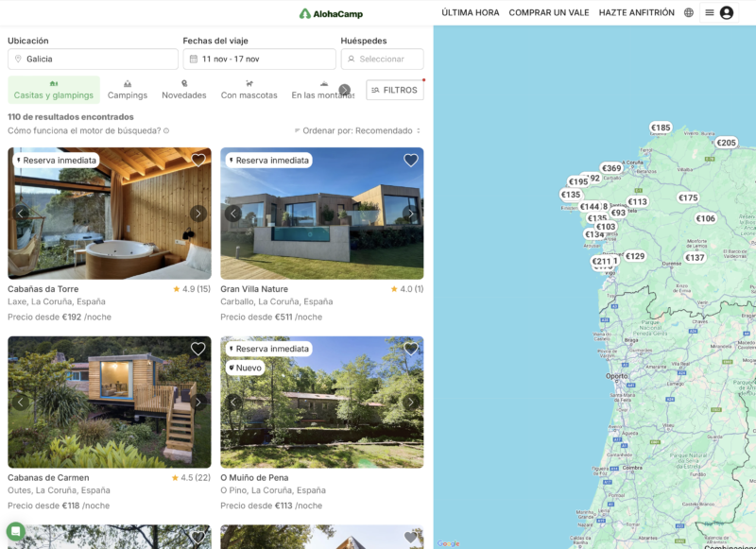Click the Galicia location input field
Screen dimensions: 756x549
pyautogui.click(x=93, y=59)
